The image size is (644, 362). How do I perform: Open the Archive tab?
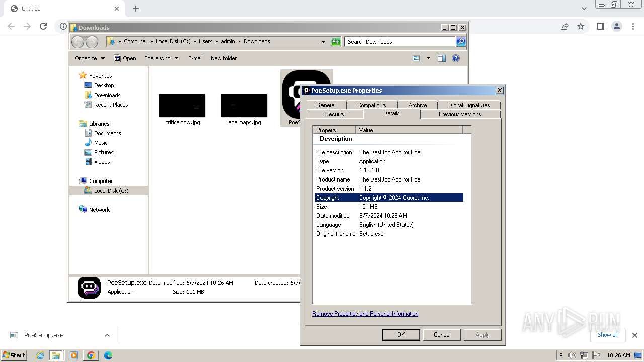pos(418,105)
